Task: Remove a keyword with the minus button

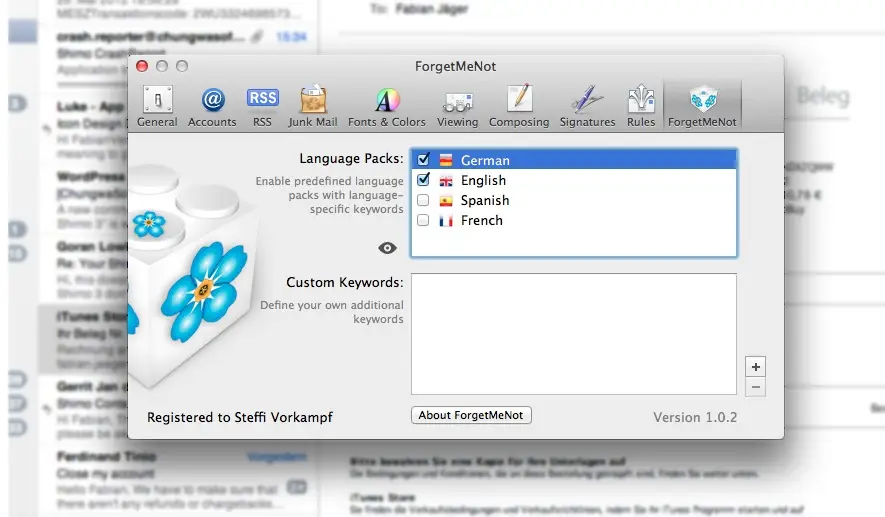Action: pyautogui.click(x=755, y=387)
